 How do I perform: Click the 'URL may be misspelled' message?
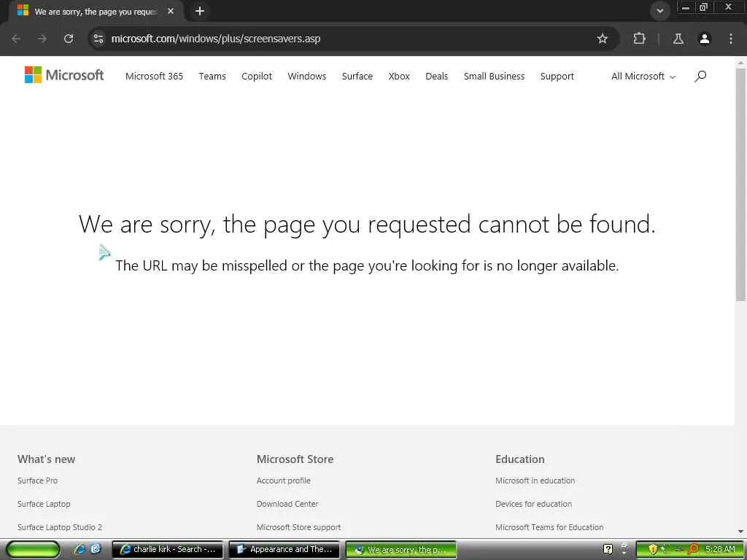tap(367, 265)
